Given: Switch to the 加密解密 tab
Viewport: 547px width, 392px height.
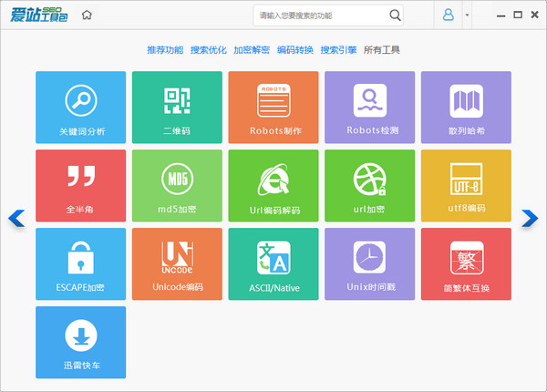Looking at the screenshot, I should (252, 50).
